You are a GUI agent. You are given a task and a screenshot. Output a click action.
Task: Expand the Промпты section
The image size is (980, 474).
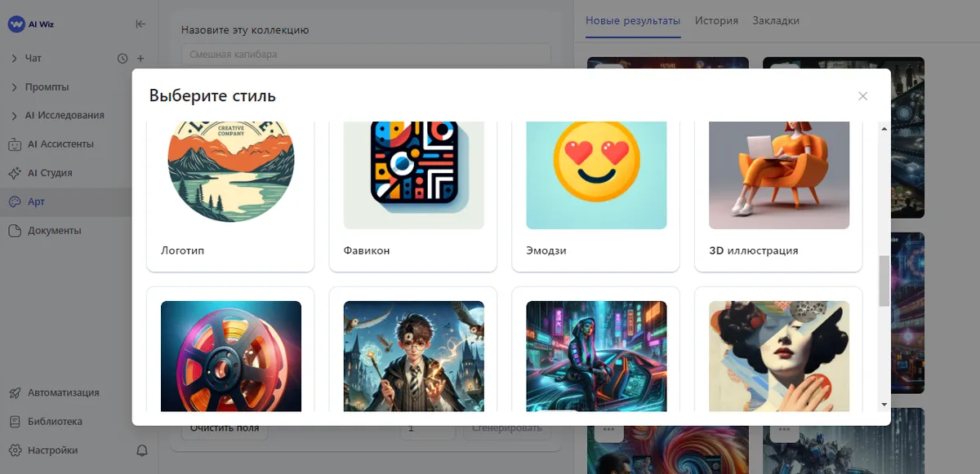pyautogui.click(x=15, y=87)
